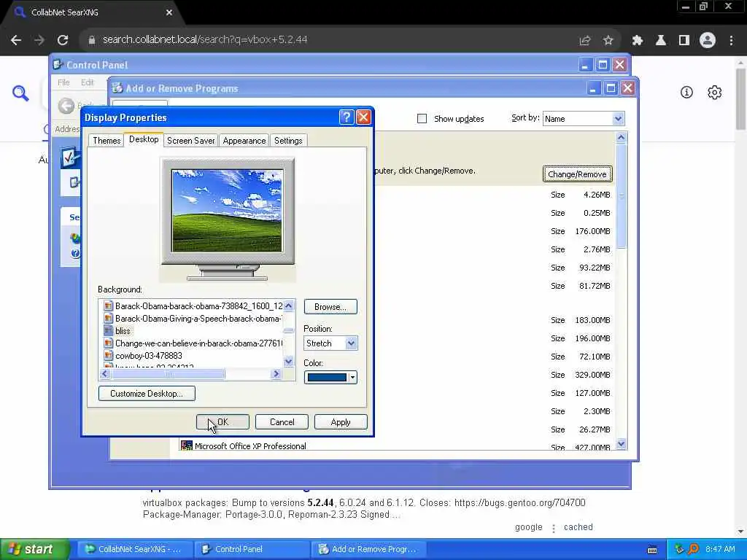Switch to the Themes tab
The width and height of the screenshot is (747, 560).
click(107, 141)
